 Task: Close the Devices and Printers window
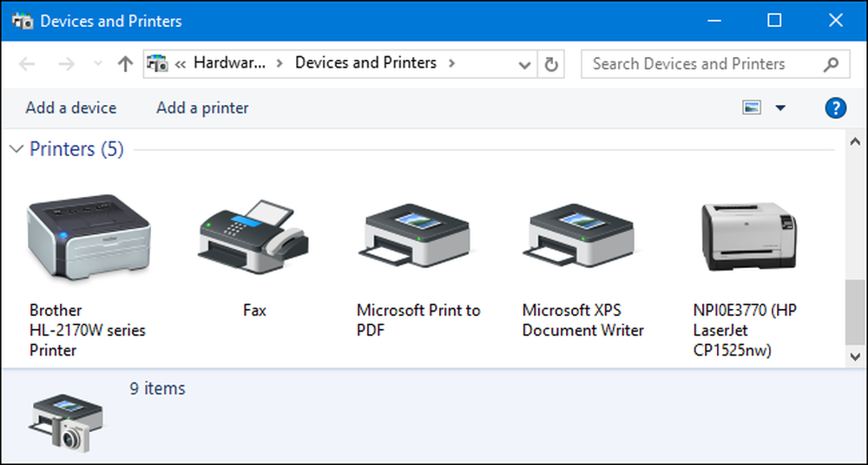click(835, 21)
